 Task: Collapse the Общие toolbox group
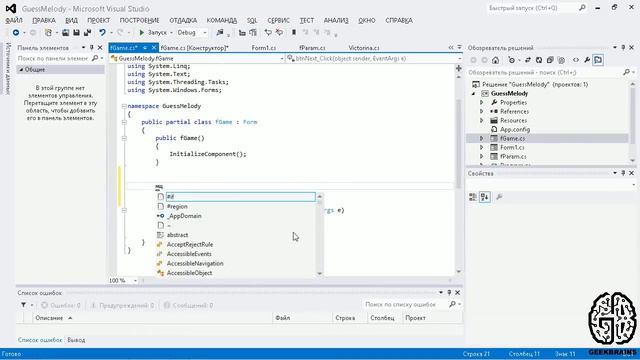pyautogui.click(x=21, y=70)
